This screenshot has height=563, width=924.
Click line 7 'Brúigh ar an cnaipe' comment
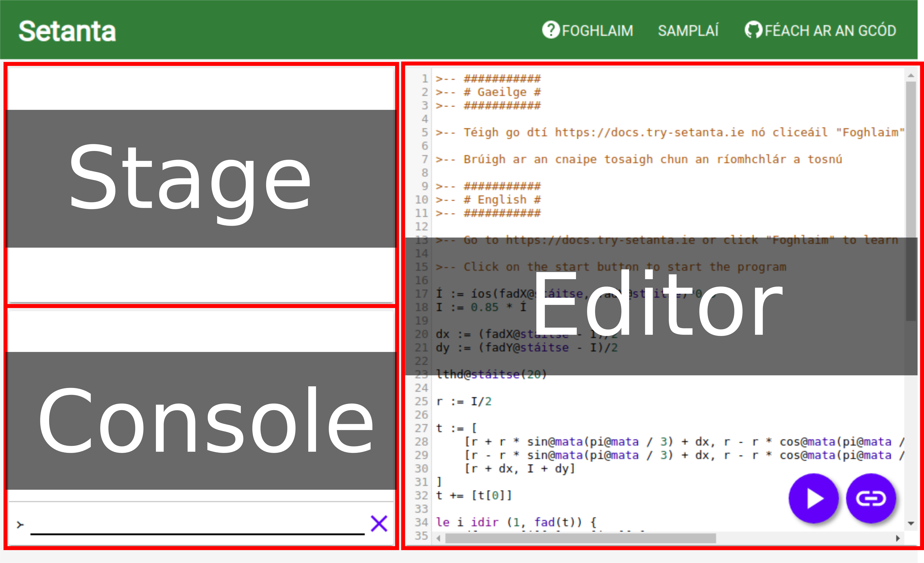(639, 159)
